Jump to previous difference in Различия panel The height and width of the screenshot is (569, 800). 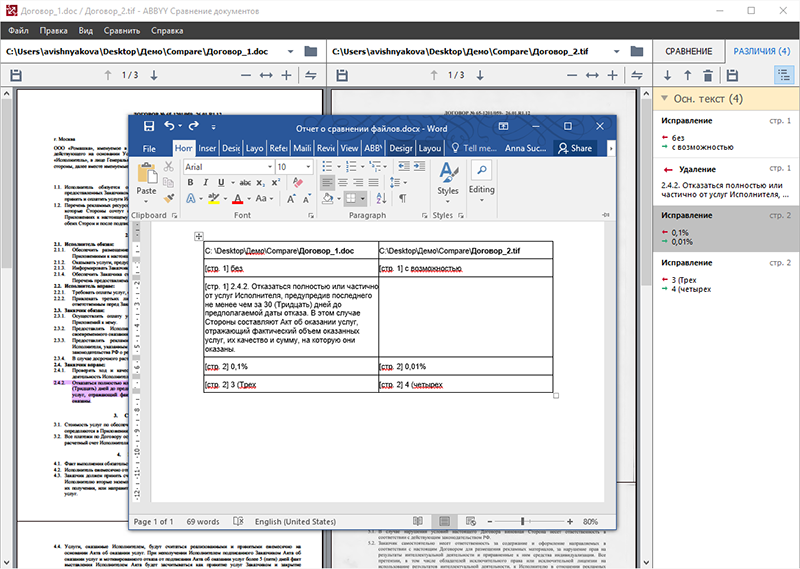688,76
